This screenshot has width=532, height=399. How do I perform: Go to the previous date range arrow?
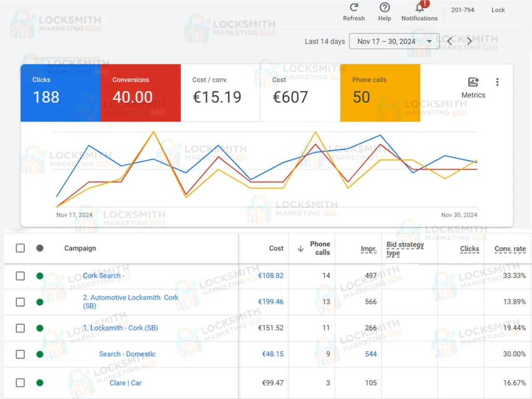pyautogui.click(x=450, y=42)
